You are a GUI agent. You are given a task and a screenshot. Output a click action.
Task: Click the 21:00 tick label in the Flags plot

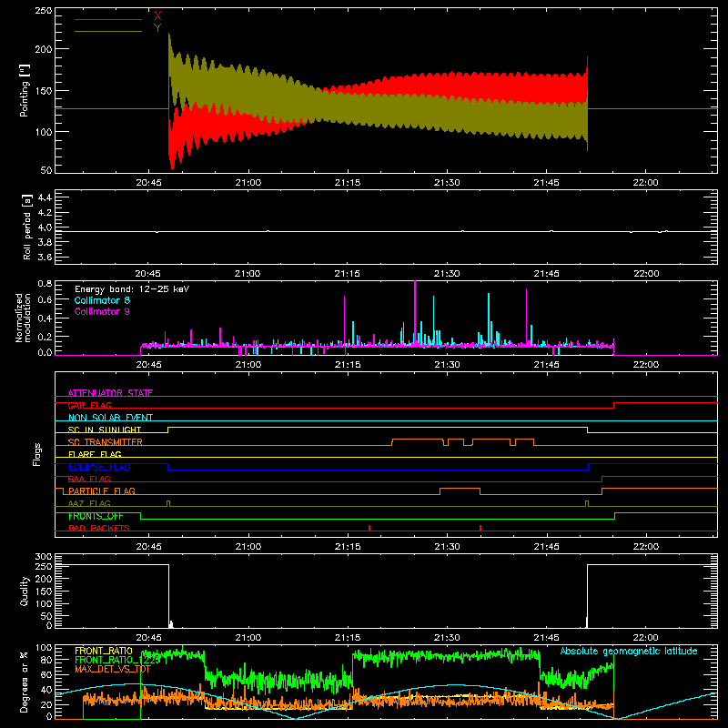(x=248, y=547)
